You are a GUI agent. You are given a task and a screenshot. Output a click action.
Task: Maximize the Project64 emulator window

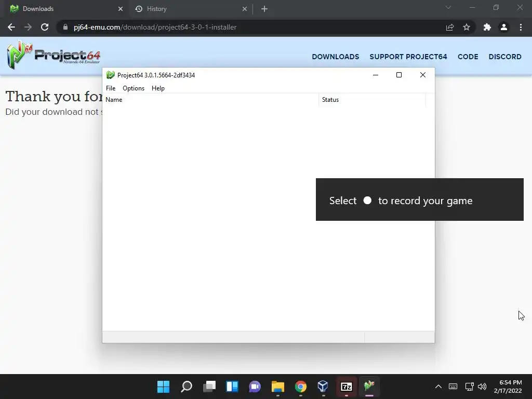pos(399,75)
